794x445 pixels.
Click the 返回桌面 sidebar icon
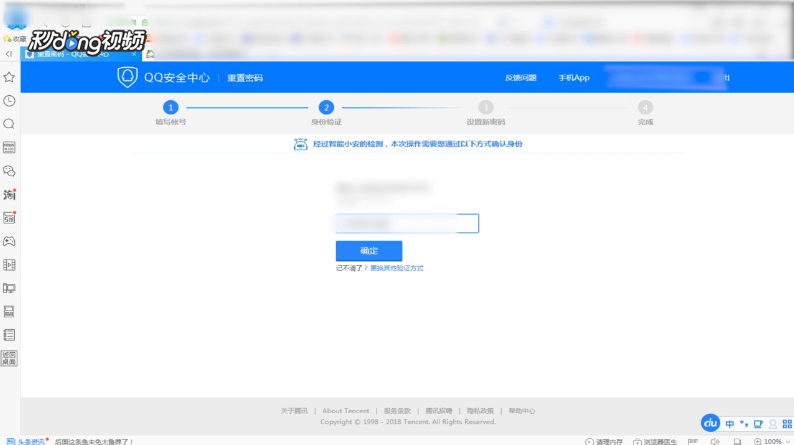[9, 358]
